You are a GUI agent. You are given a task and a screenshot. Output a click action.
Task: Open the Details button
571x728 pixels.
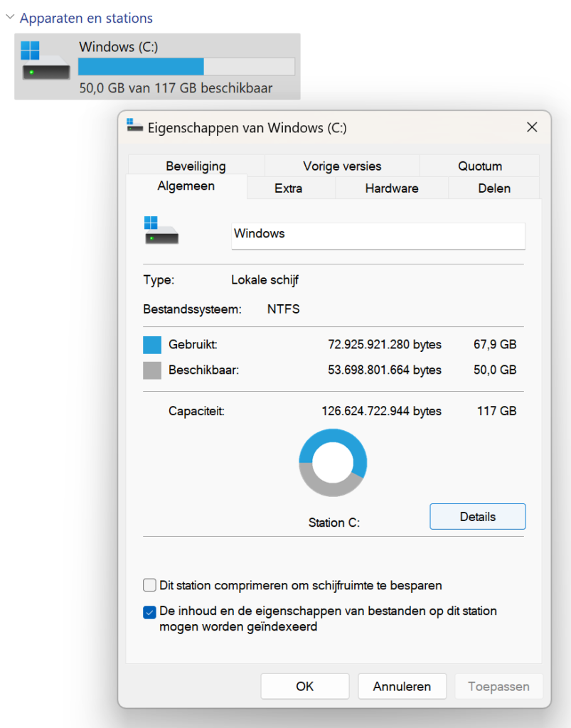(478, 516)
